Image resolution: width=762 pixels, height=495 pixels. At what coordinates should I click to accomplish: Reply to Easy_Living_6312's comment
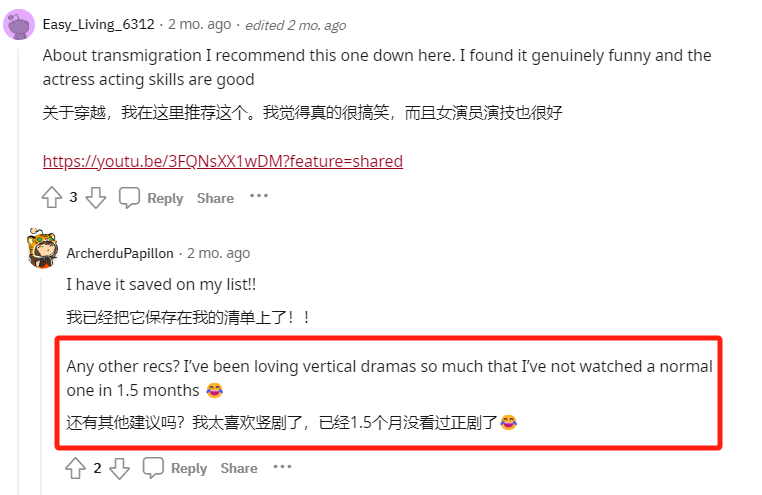(152, 198)
